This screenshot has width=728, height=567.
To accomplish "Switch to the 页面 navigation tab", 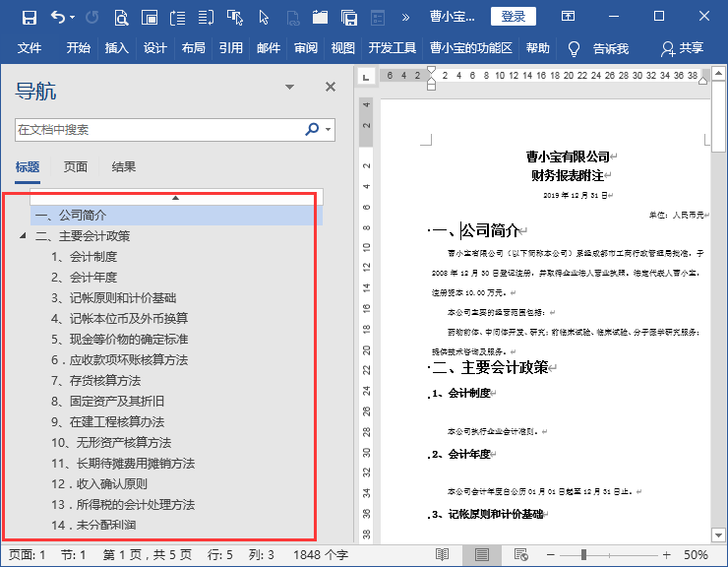I will coord(76,167).
